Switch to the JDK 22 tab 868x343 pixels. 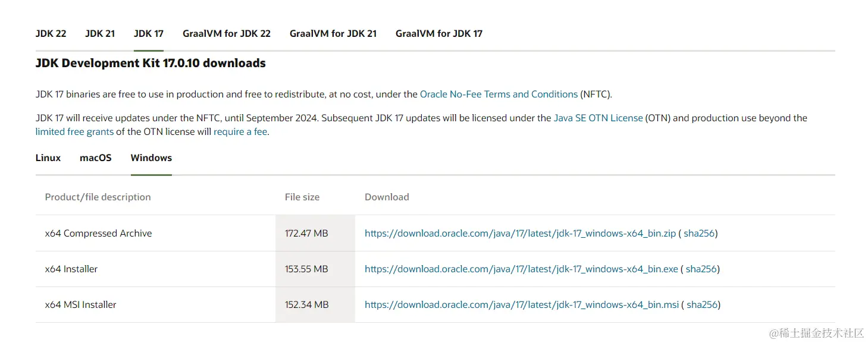coord(51,33)
